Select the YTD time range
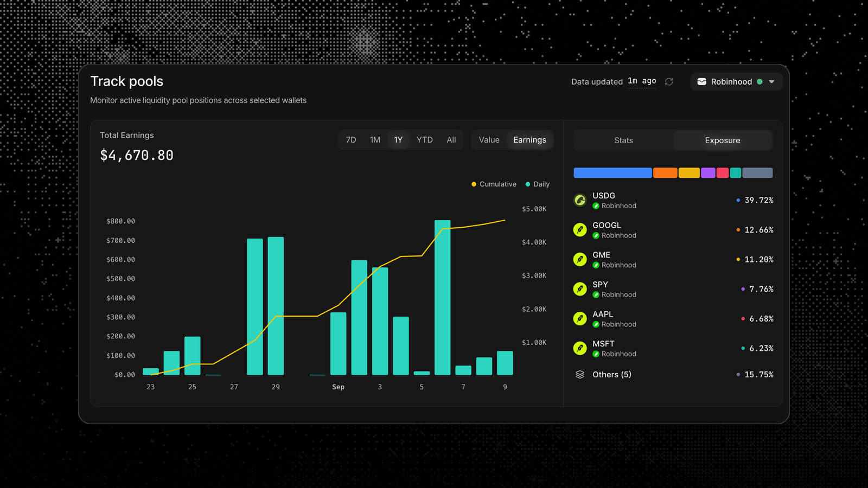This screenshot has height=488, width=868. (x=425, y=140)
